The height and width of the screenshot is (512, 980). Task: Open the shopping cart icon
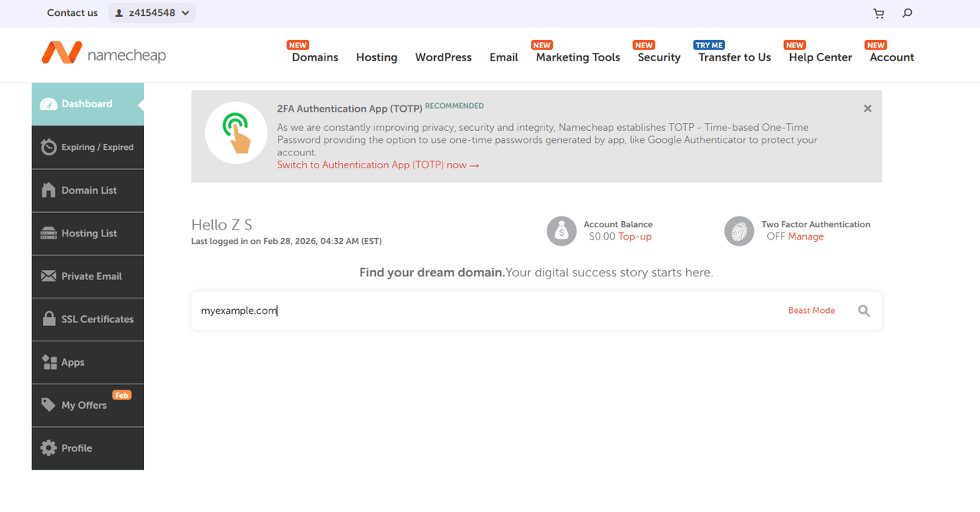[878, 13]
